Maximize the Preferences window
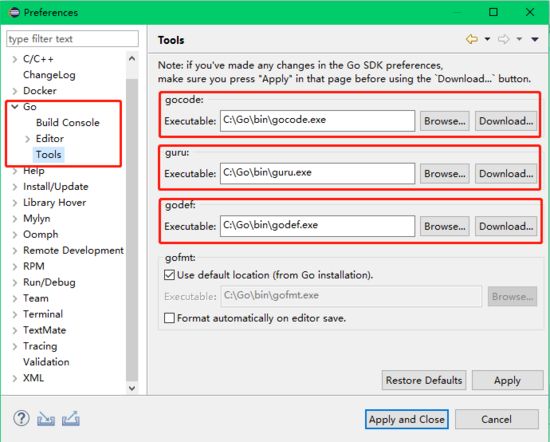 click(x=493, y=12)
